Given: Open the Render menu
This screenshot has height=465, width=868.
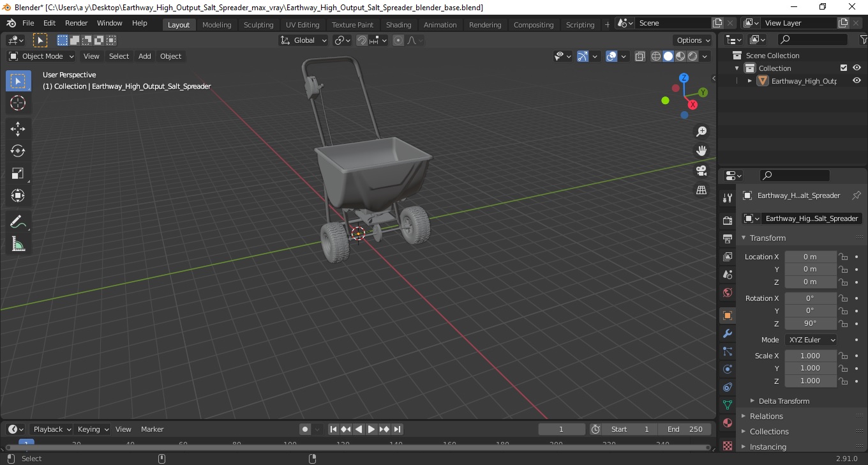Looking at the screenshot, I should (77, 23).
